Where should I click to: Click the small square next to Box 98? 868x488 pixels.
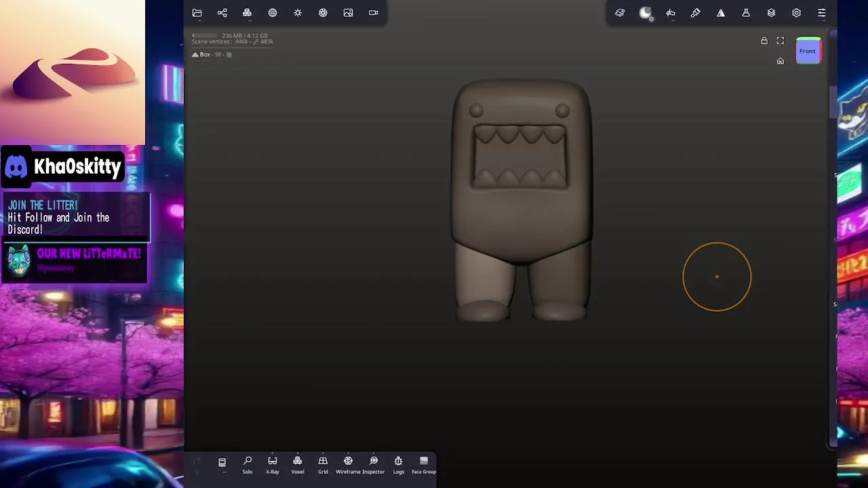tap(229, 54)
